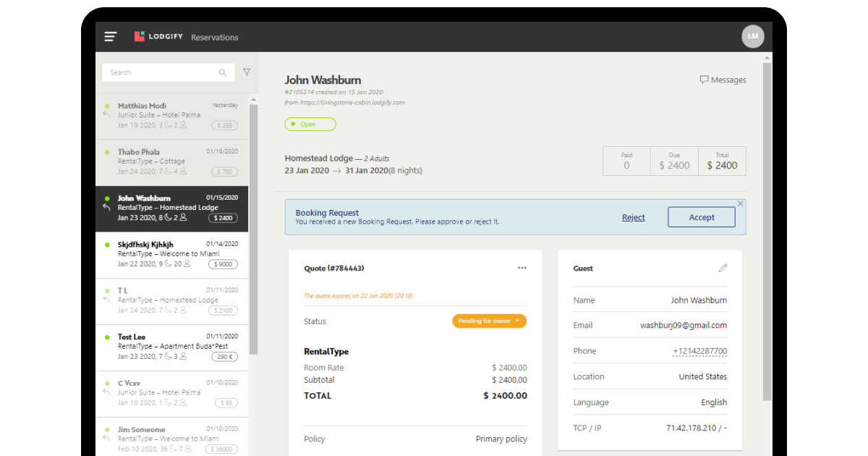The width and height of the screenshot is (868, 456).
Task: Click the Messages link
Action: click(x=723, y=80)
